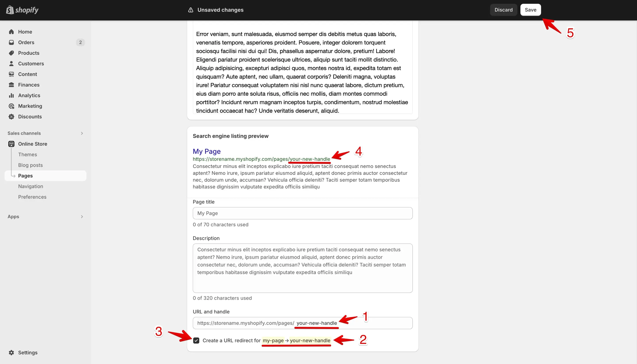Click the Unsaved changes warning icon

191,10
